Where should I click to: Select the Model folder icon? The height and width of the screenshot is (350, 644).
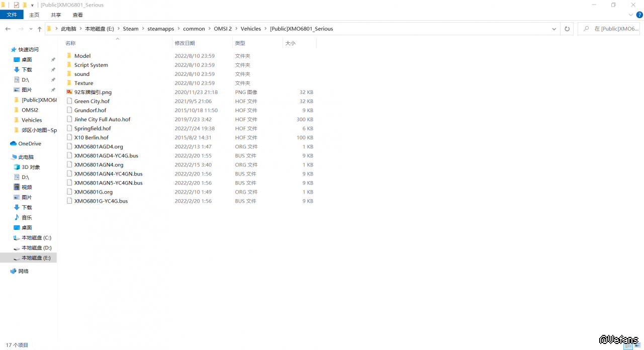pyautogui.click(x=69, y=56)
